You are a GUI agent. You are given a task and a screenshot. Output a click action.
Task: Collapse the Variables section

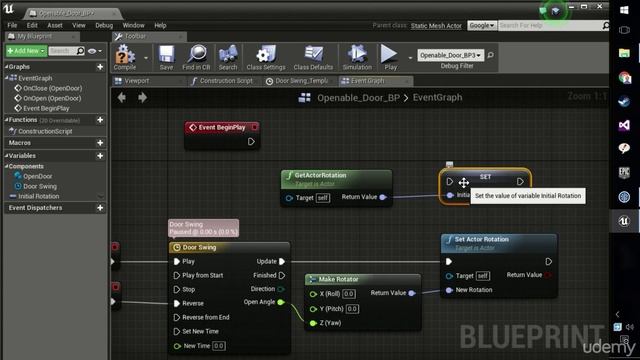click(x=6, y=156)
